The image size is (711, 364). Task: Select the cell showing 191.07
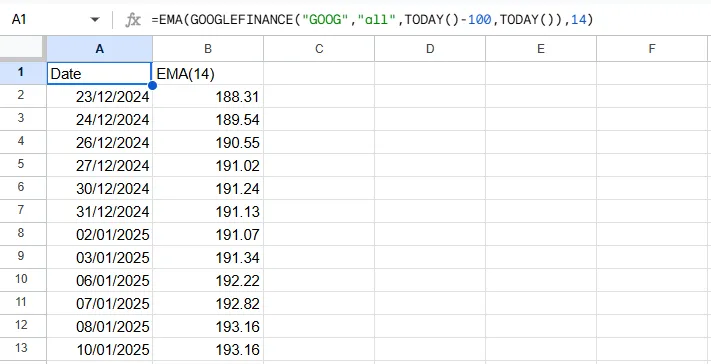208,234
